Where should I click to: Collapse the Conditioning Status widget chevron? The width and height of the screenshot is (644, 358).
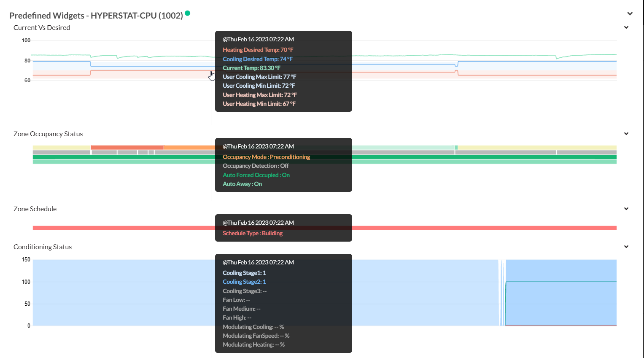point(626,247)
